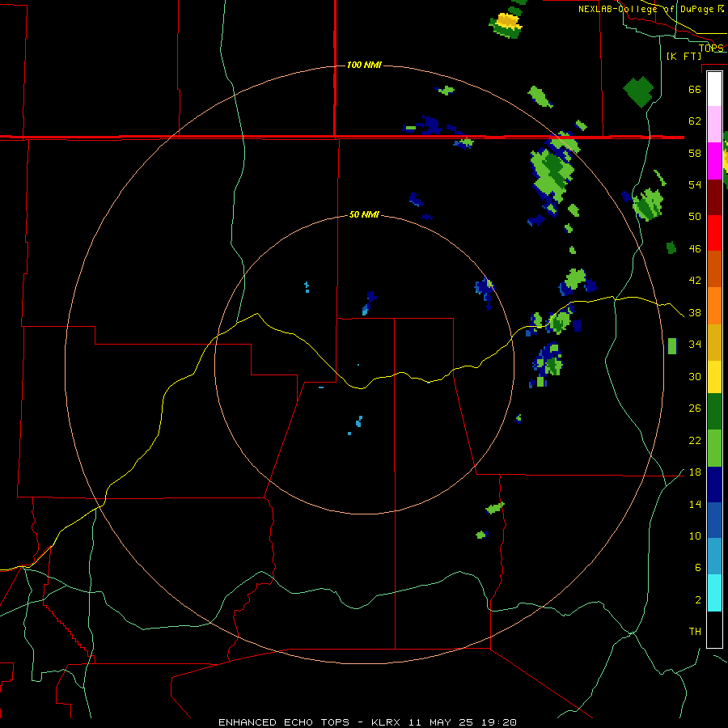Select the white swatch in the legend

tap(714, 89)
